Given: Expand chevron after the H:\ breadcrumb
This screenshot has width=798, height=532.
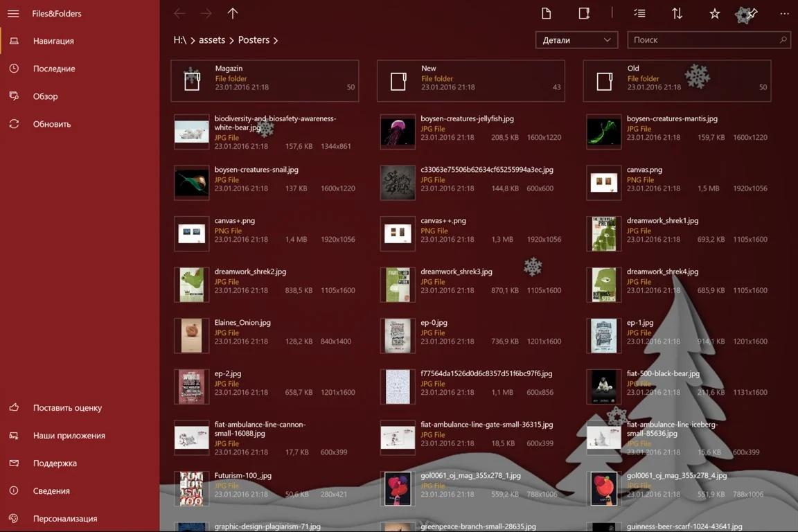Looking at the screenshot, I should tap(193, 40).
